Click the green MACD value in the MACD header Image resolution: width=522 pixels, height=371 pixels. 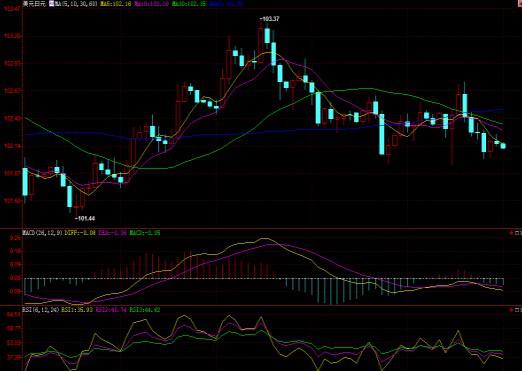point(145,233)
